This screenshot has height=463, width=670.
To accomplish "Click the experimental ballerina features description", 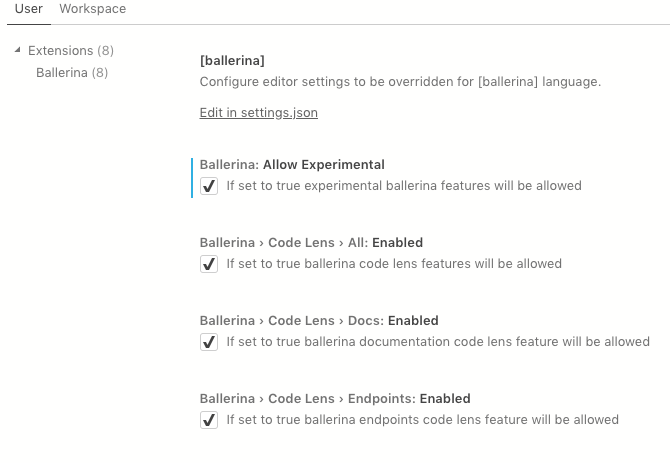I will [x=403, y=186].
